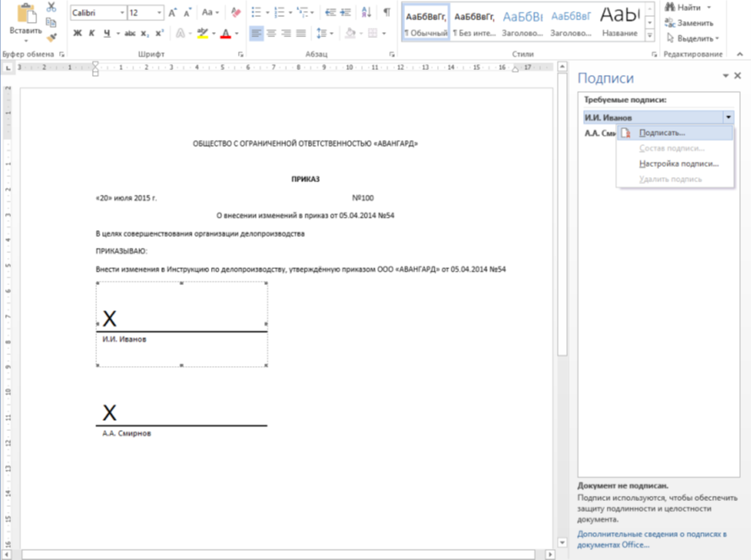This screenshot has height=560, width=751.
Task: Toggle superscript x² formatting
Action: 159,33
